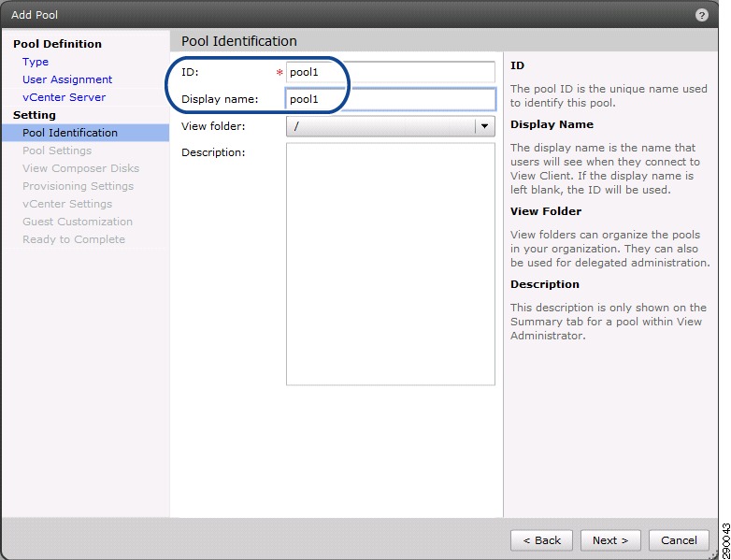Viewport: 731px width, 560px height.
Task: Click the vCenter Settings step
Action: (67, 204)
